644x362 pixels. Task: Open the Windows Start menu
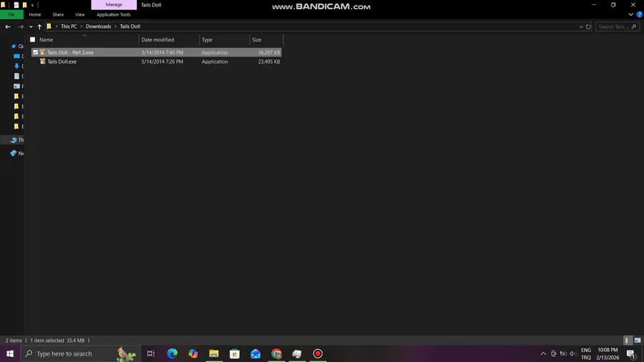[10, 353]
